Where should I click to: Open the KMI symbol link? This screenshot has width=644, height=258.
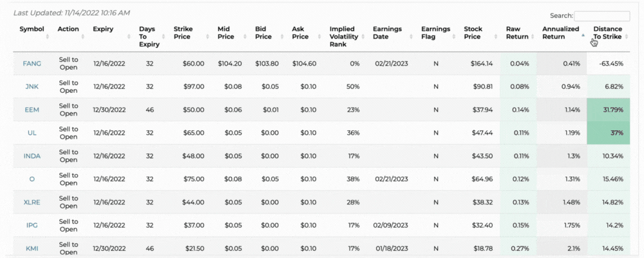pos(32,248)
